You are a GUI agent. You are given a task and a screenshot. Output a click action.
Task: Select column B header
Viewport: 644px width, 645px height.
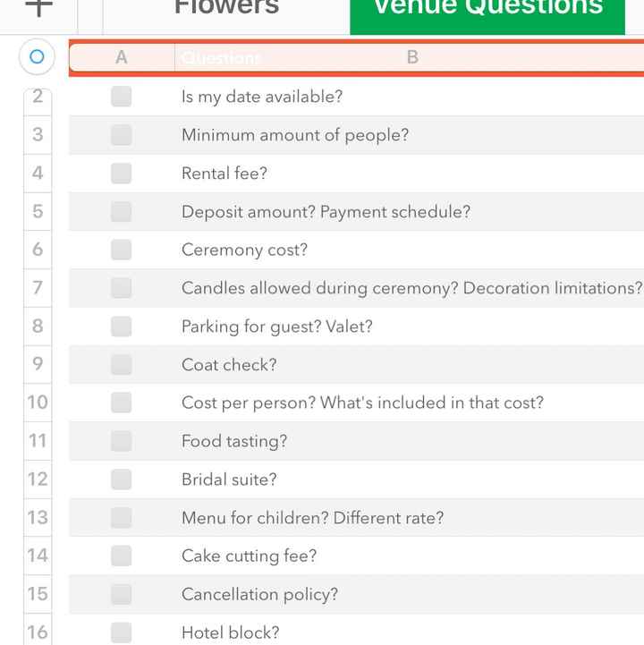(x=412, y=57)
